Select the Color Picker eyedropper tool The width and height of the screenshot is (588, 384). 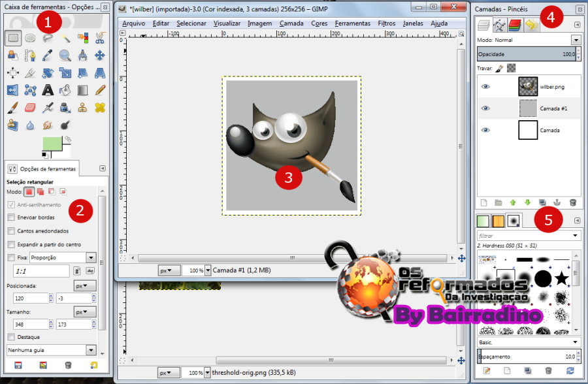pyautogui.click(x=48, y=56)
